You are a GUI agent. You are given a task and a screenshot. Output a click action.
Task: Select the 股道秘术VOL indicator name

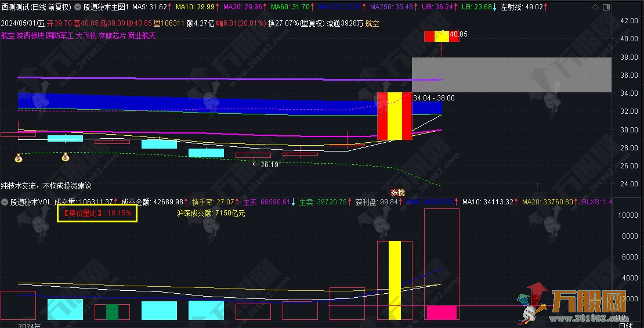coord(31,202)
